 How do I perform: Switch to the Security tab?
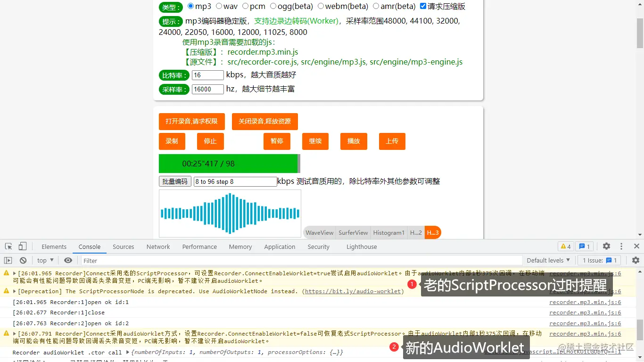pyautogui.click(x=319, y=247)
